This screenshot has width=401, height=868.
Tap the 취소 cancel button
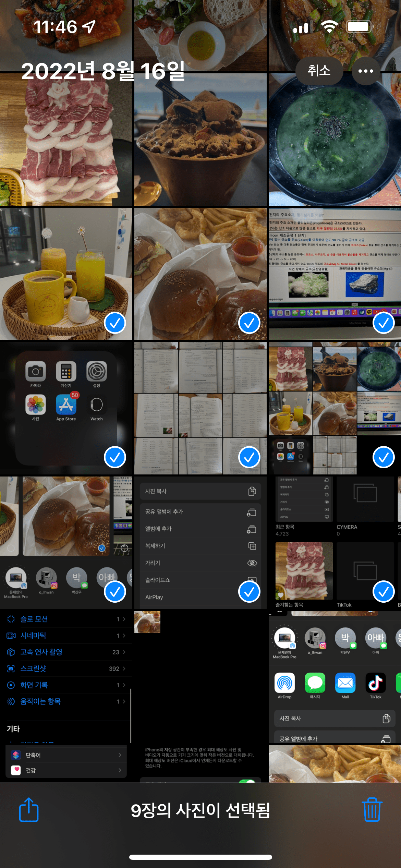pos(319,71)
